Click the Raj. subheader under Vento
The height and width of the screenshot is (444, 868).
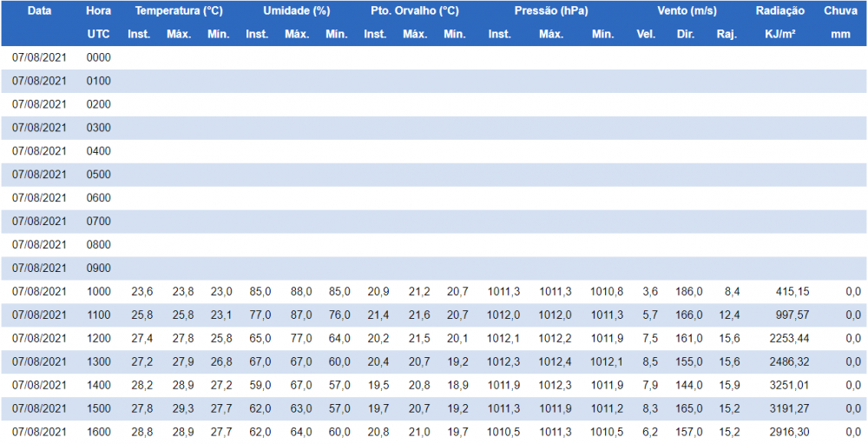[727, 35]
